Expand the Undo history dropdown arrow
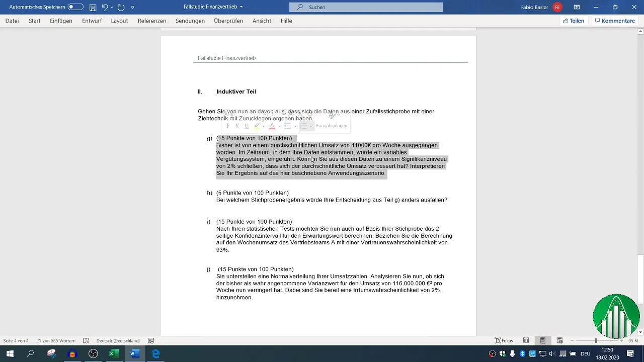The image size is (644, 362). [111, 8]
